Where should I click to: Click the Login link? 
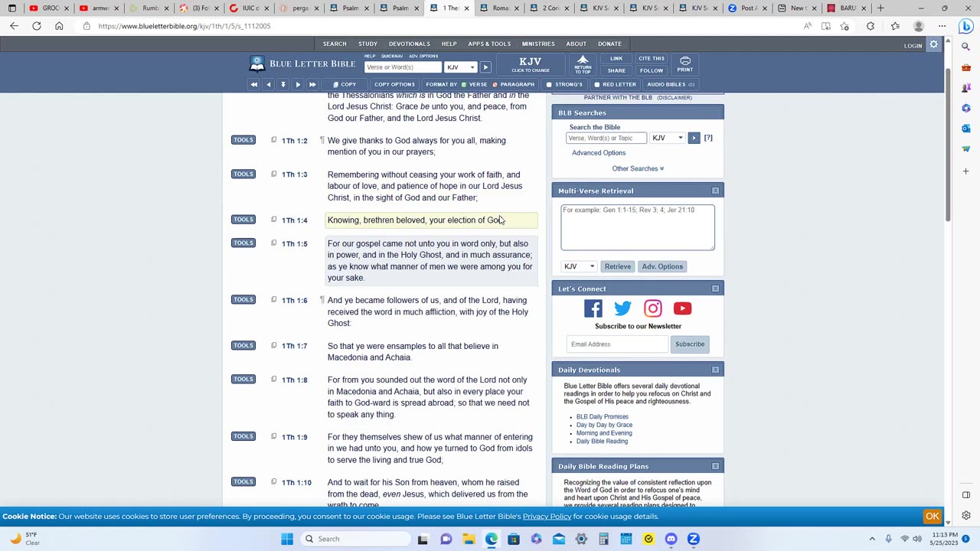(x=913, y=46)
